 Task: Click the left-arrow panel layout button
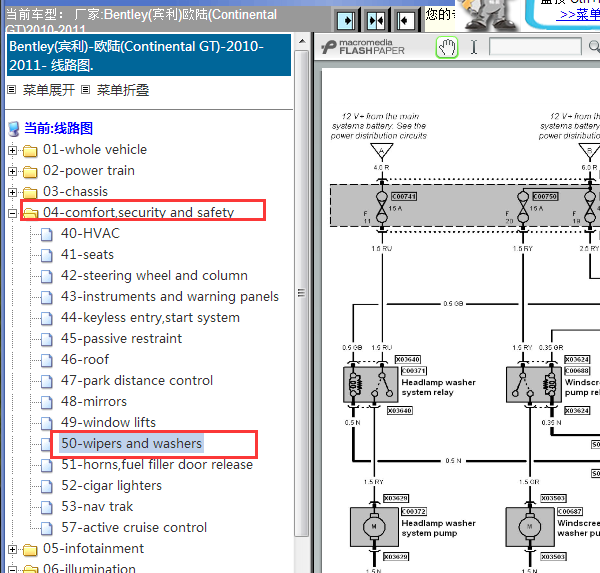point(405,20)
